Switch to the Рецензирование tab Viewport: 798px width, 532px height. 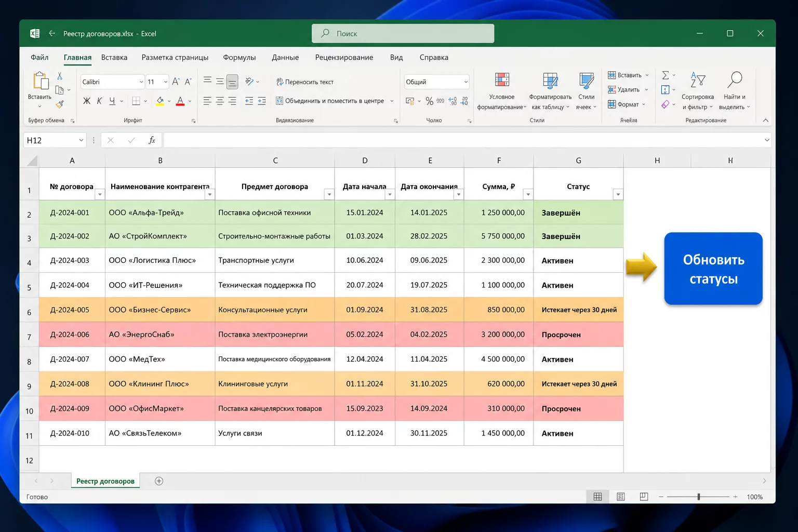344,57
